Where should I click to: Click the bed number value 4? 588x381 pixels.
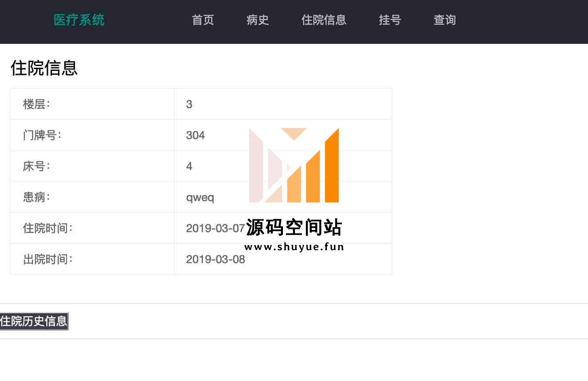pyautogui.click(x=189, y=166)
